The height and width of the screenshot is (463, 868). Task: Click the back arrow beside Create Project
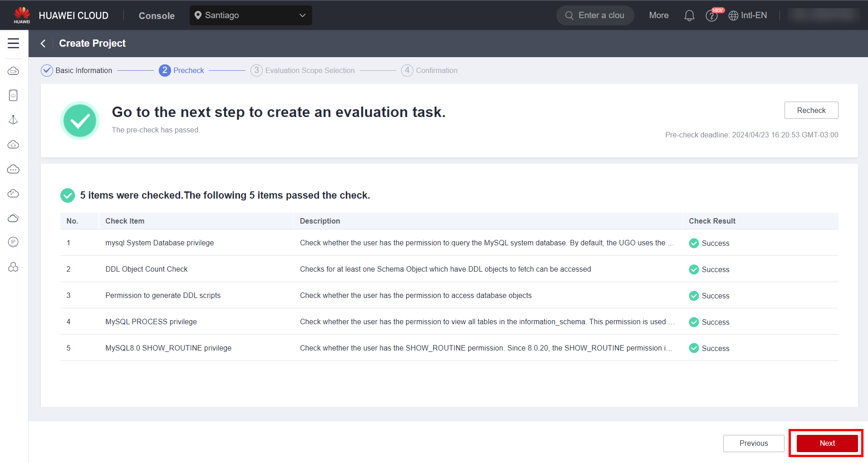pos(43,44)
